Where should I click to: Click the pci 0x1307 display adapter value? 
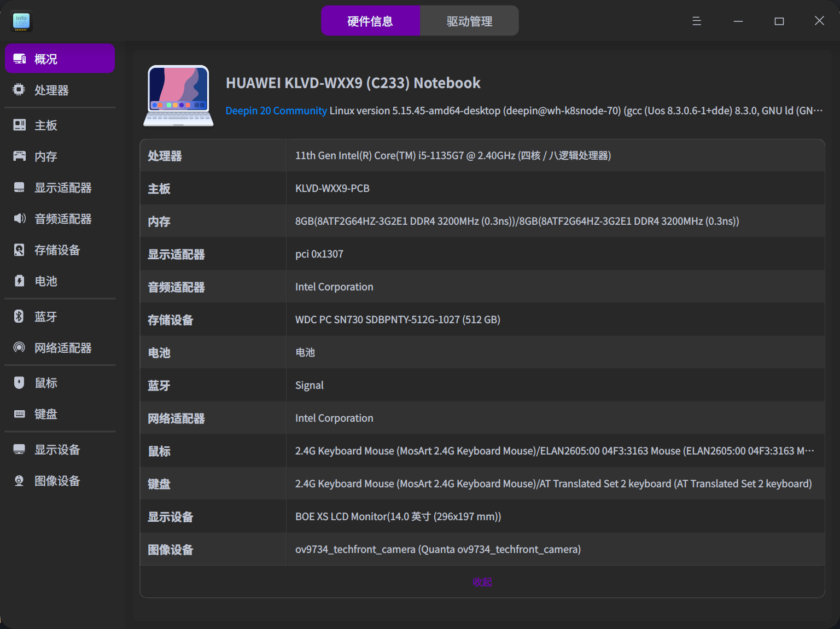(319, 254)
